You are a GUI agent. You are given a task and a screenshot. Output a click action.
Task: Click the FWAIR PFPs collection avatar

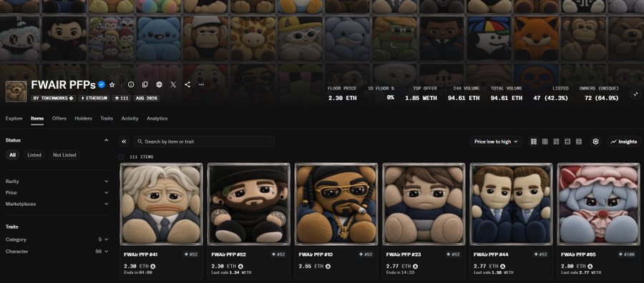coord(16,91)
